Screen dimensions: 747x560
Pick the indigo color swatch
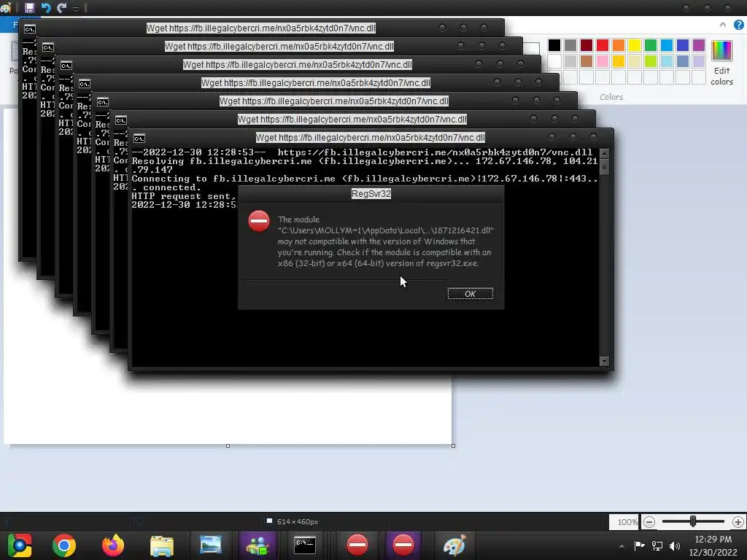pyautogui.click(x=683, y=44)
